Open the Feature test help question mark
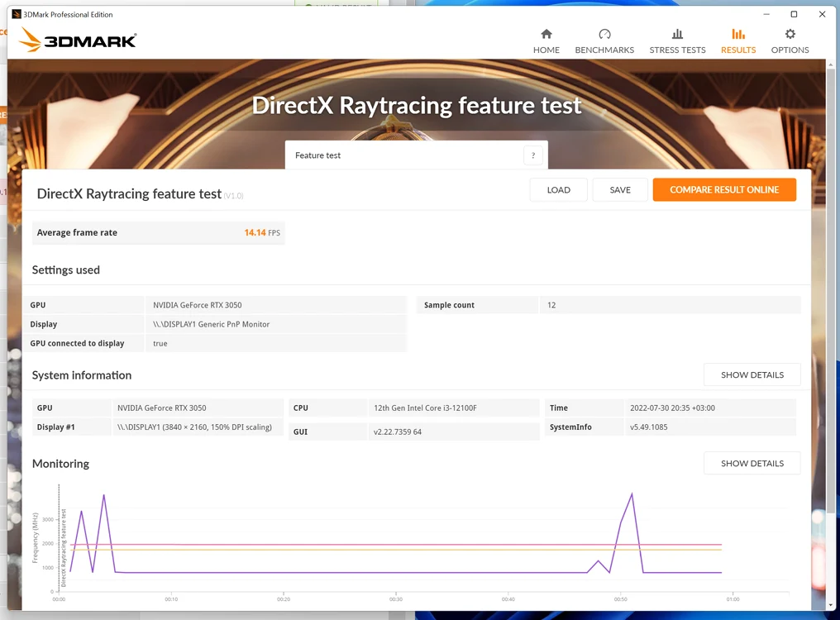The height and width of the screenshot is (620, 840). 532,155
